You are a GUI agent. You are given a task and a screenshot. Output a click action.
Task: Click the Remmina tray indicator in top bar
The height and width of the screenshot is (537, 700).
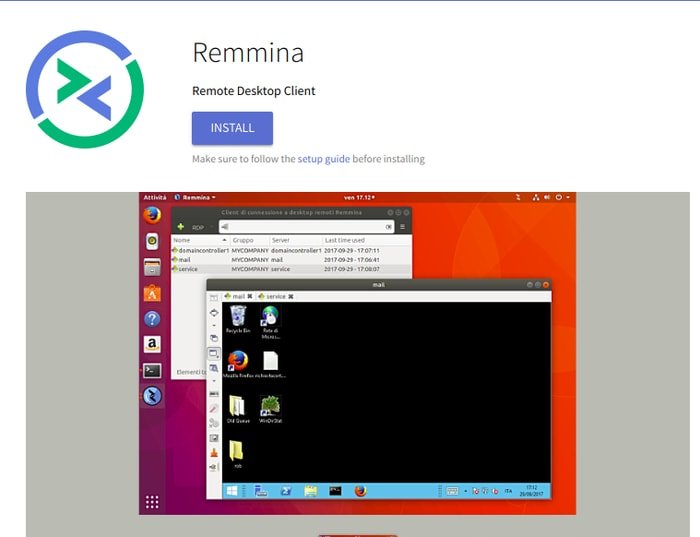click(518, 197)
